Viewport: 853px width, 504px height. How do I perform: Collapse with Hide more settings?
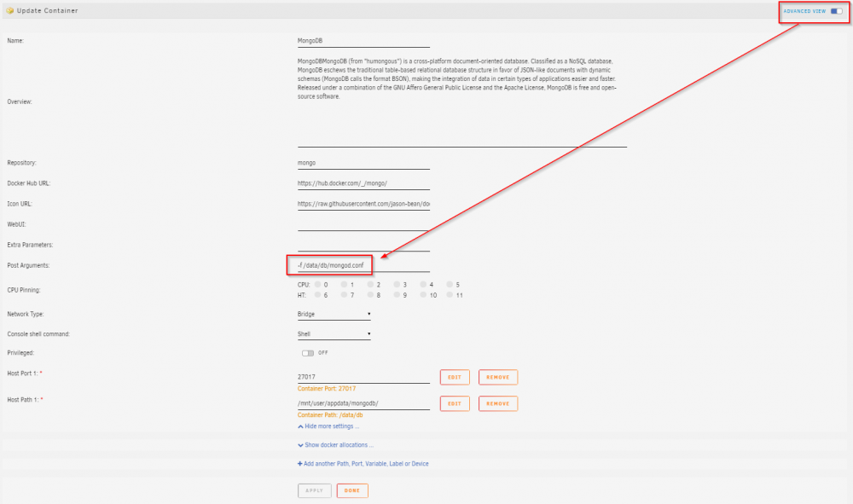328,426
